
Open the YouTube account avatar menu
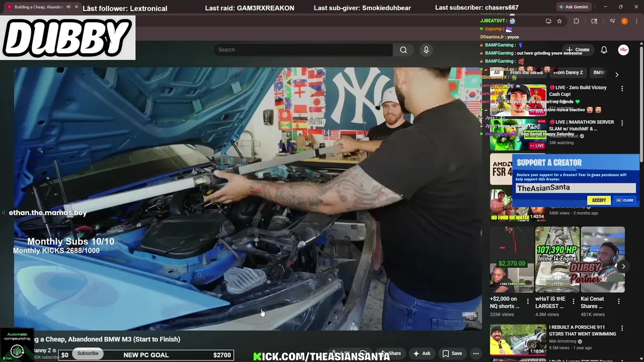(623, 50)
